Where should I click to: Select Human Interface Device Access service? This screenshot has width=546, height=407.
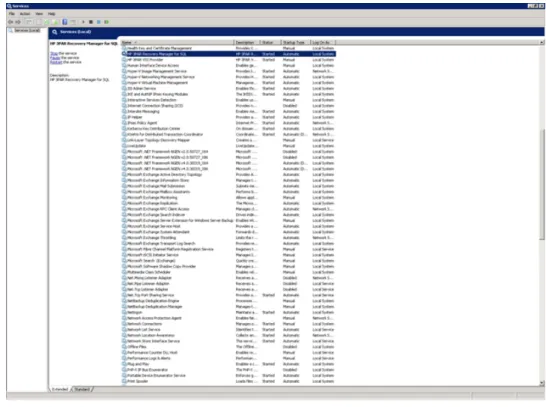(x=228, y=65)
